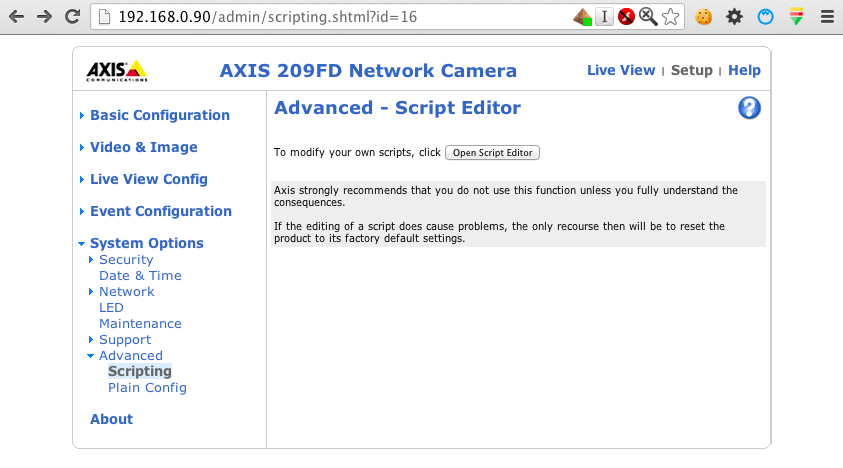This screenshot has height=468, width=843.
Task: Open Setup in the header
Action: (691, 70)
